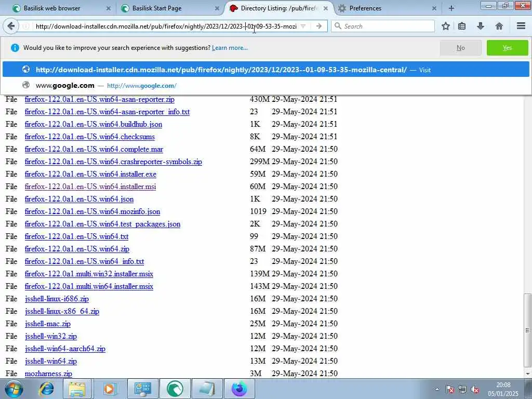Open jsshell-win64.zip link
The height and width of the screenshot is (399, 532).
[51, 362]
